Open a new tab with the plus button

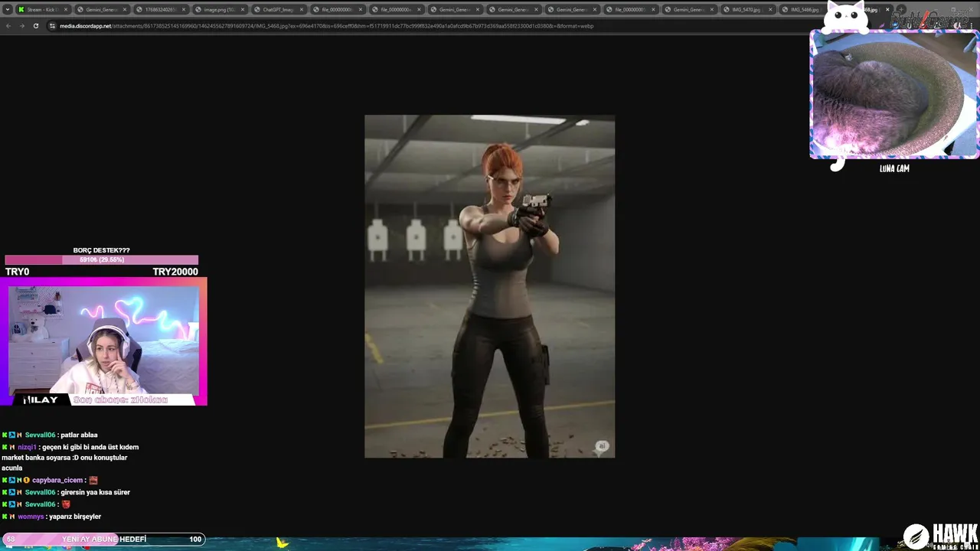[x=901, y=10]
